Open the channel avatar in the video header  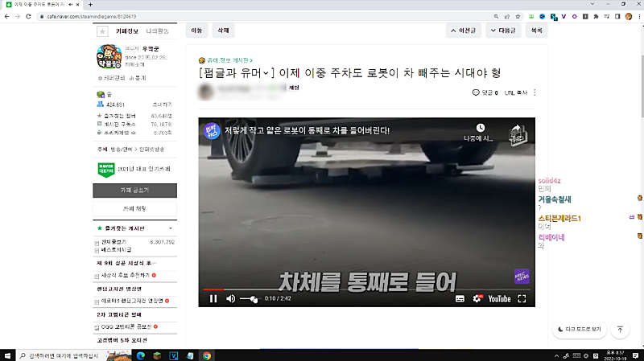(x=212, y=131)
